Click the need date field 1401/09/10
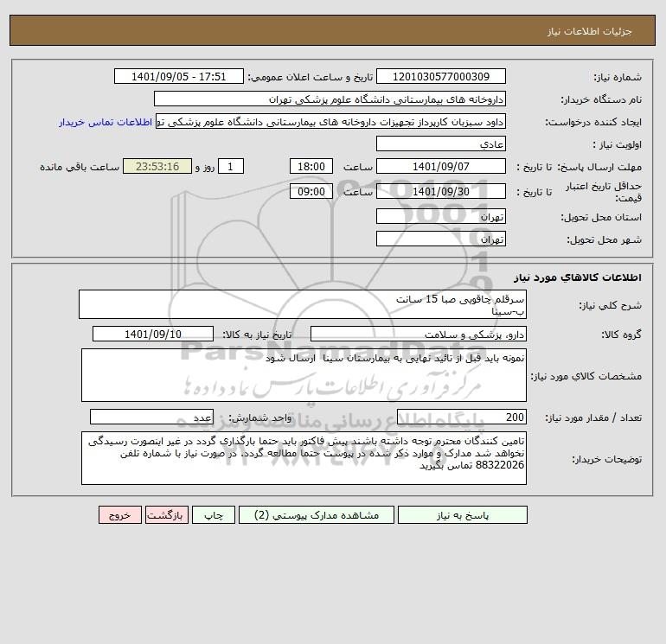The height and width of the screenshot is (644, 666). 153,334
